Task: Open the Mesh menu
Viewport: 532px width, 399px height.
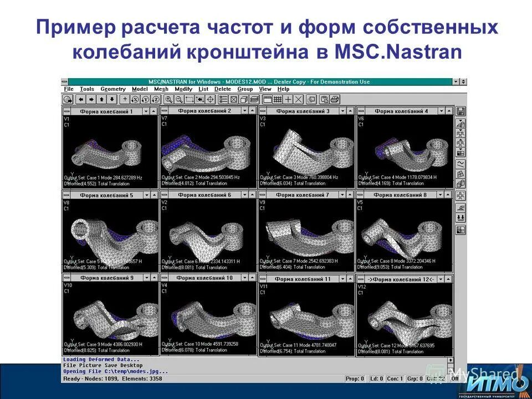Action: (161, 89)
